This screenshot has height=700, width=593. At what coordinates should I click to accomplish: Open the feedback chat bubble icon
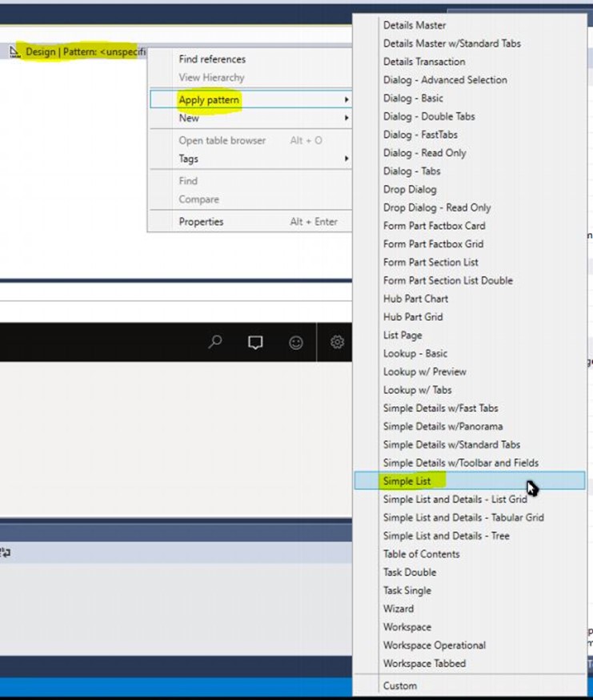(x=255, y=343)
